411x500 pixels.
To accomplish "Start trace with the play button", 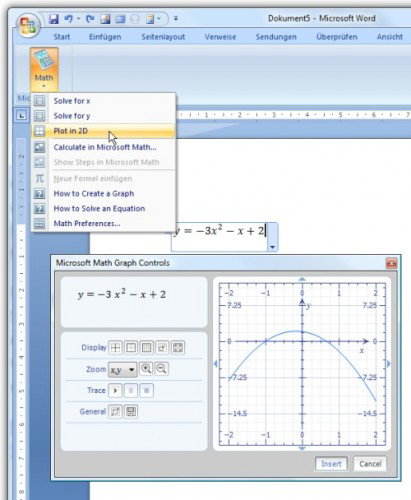I will click(x=115, y=390).
